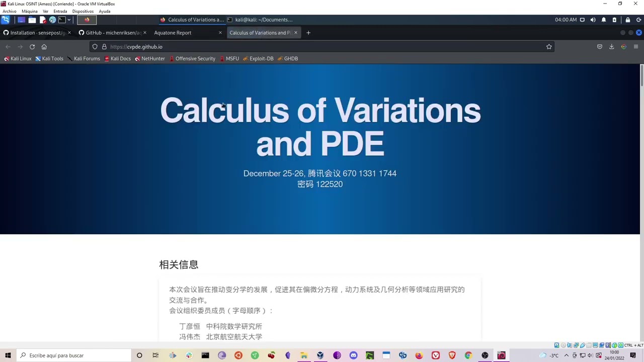Open the file manager in Kali panel
The width and height of the screenshot is (644, 362).
32,20
